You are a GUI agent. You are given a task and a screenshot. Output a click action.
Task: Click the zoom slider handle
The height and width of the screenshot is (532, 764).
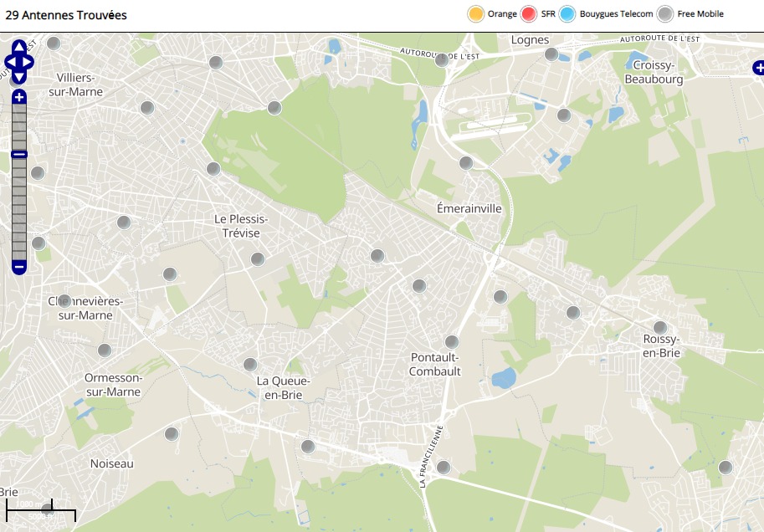coord(18,154)
